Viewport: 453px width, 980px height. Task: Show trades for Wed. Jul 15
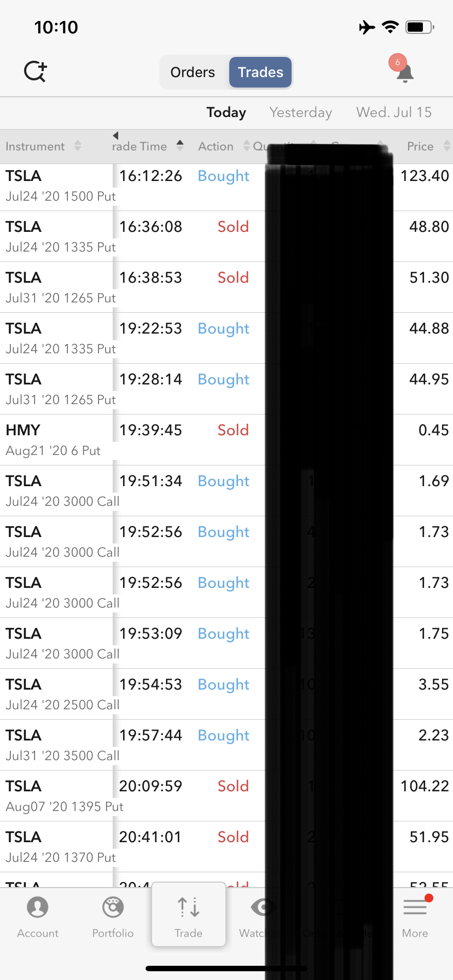tap(393, 113)
